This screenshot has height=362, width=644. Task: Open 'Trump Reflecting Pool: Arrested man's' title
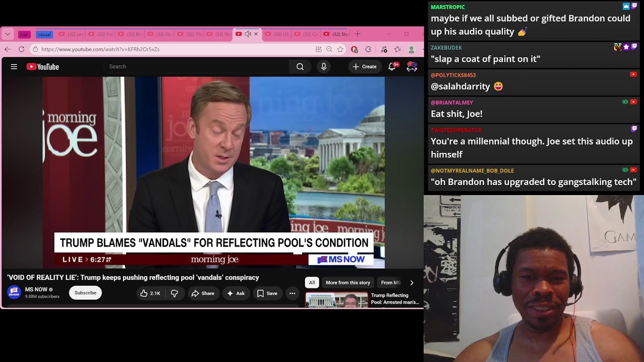pyautogui.click(x=395, y=299)
